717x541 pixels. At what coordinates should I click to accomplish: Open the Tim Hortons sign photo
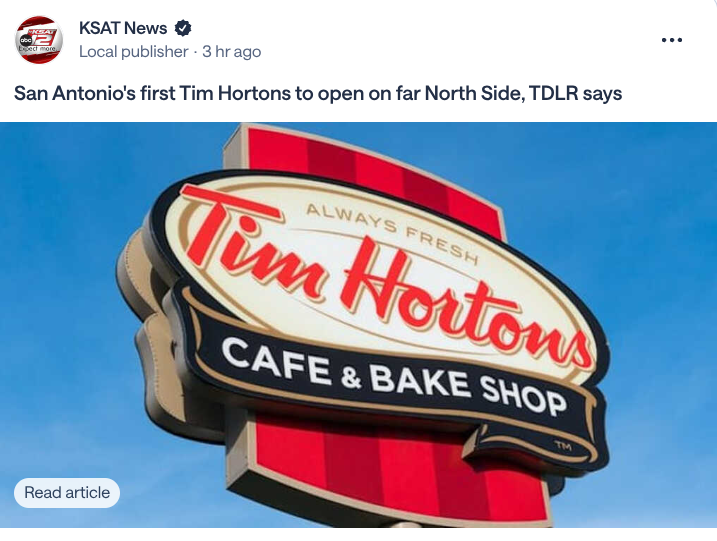(x=358, y=325)
